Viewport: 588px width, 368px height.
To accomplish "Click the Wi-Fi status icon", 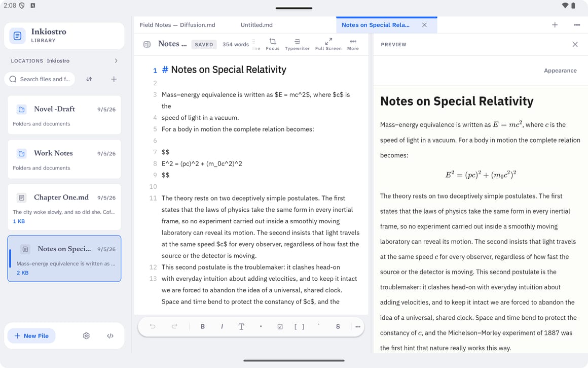I will [x=565, y=5].
